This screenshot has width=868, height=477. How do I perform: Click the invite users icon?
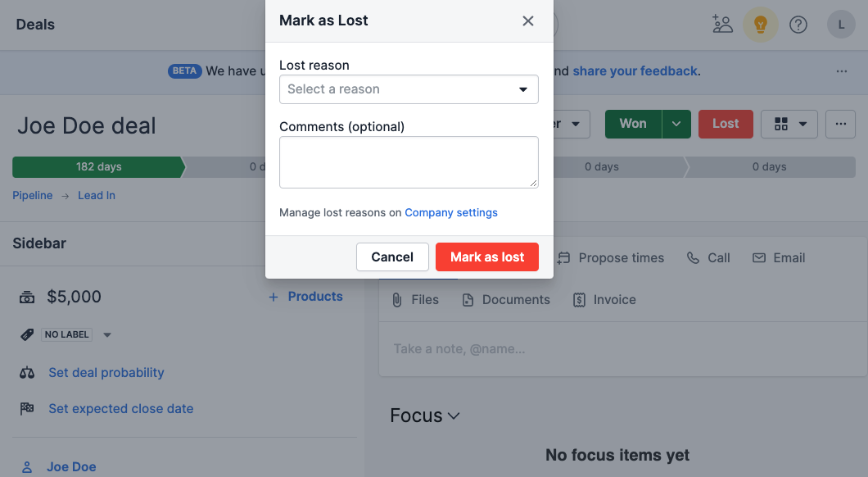click(x=722, y=25)
